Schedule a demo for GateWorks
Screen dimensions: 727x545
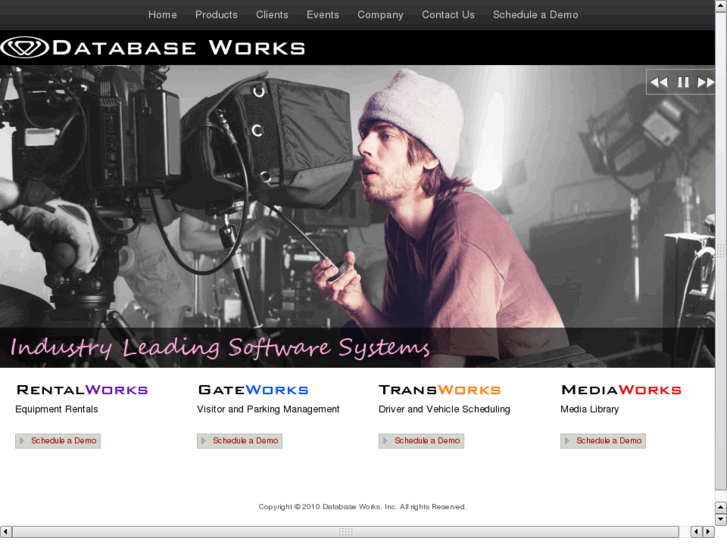(240, 441)
